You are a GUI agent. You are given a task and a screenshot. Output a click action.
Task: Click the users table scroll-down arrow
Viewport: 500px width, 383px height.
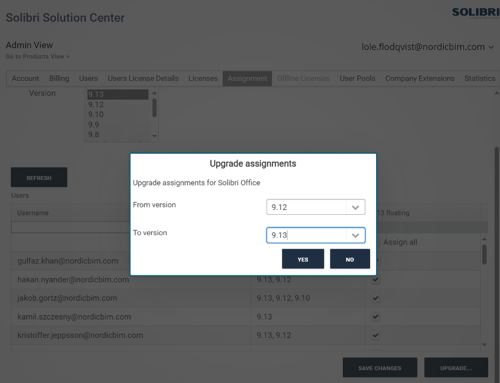click(x=484, y=345)
